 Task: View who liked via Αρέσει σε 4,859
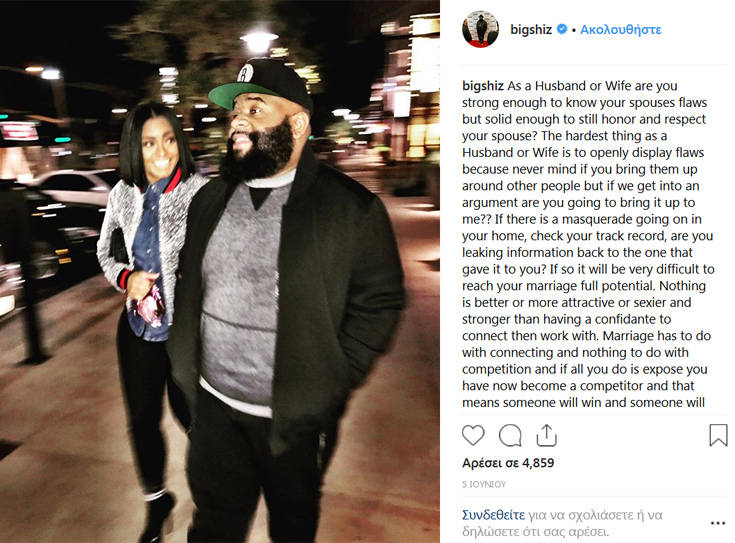[x=508, y=463]
